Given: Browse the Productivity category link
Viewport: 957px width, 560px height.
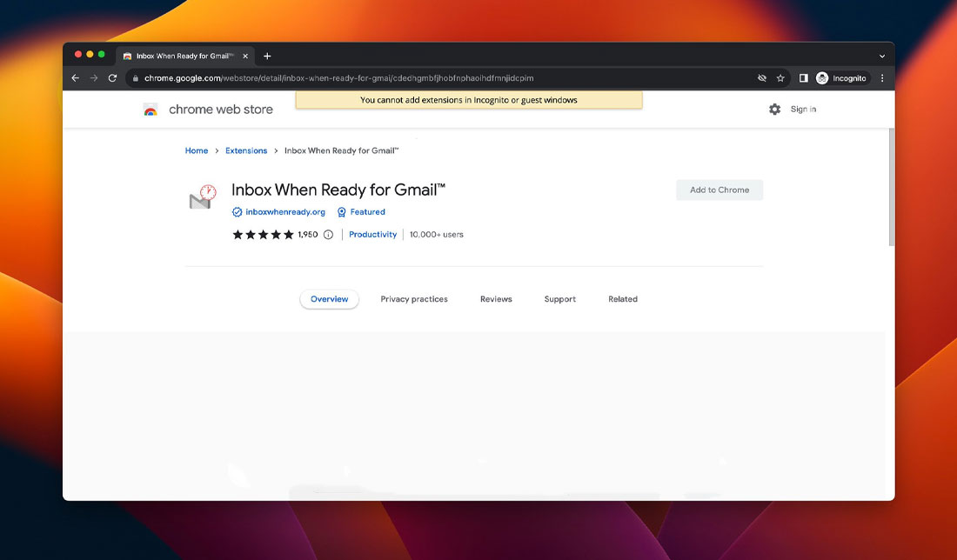Looking at the screenshot, I should (x=372, y=234).
